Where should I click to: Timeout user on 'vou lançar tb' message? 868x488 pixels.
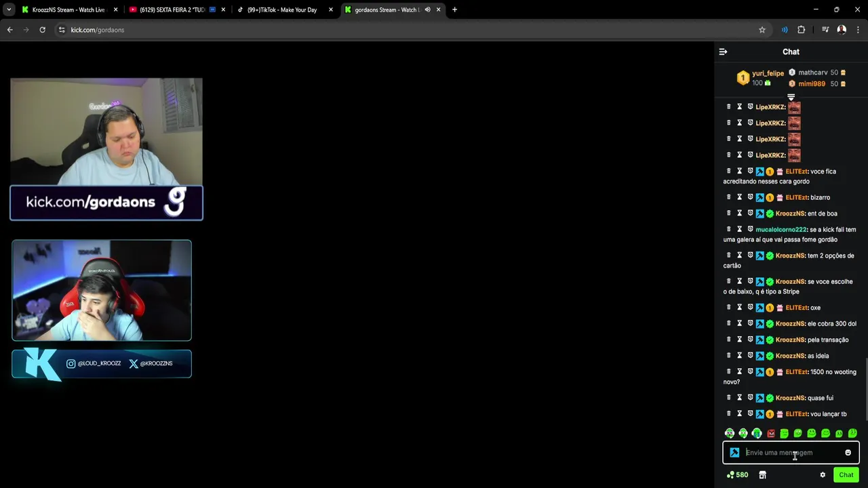(740, 414)
